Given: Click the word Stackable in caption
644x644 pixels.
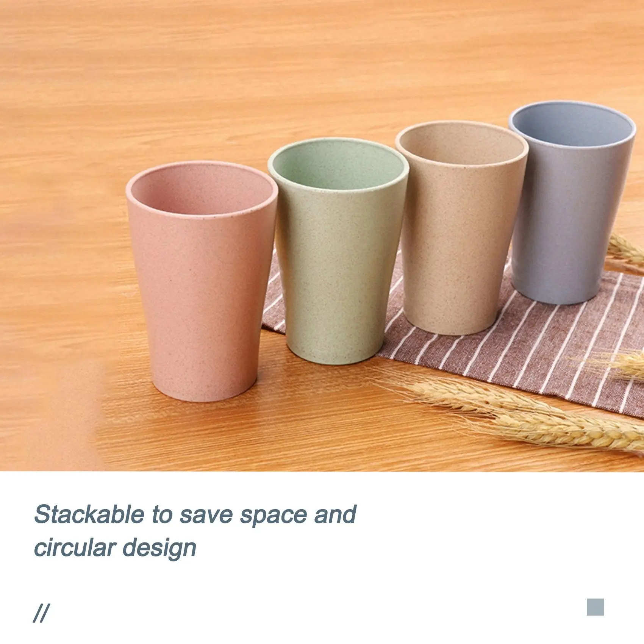Looking at the screenshot, I should pos(89,514).
